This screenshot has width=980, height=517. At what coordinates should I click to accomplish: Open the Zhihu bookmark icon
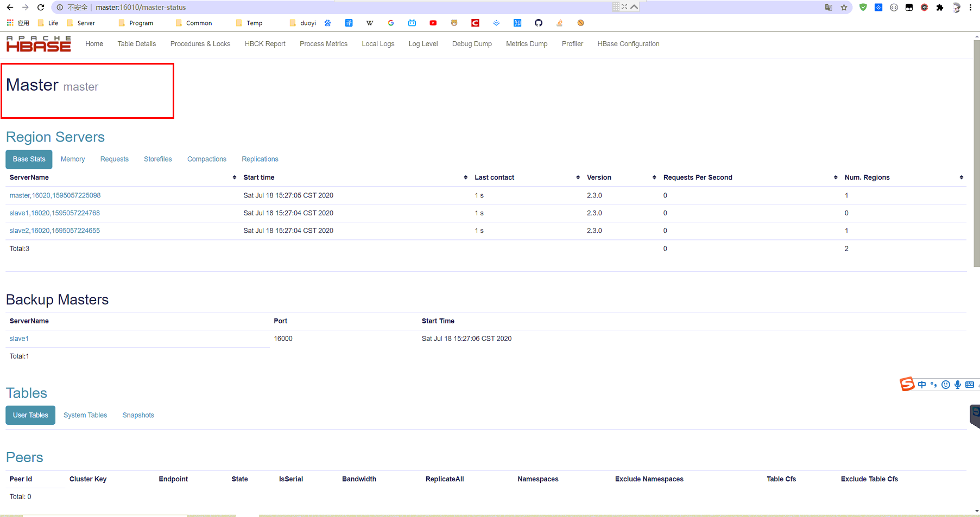[517, 23]
